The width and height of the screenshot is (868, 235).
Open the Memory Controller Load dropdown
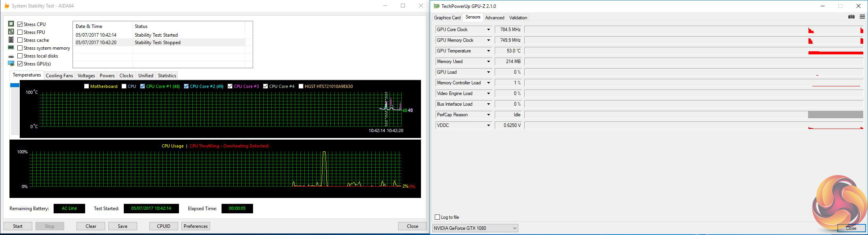pyautogui.click(x=488, y=83)
